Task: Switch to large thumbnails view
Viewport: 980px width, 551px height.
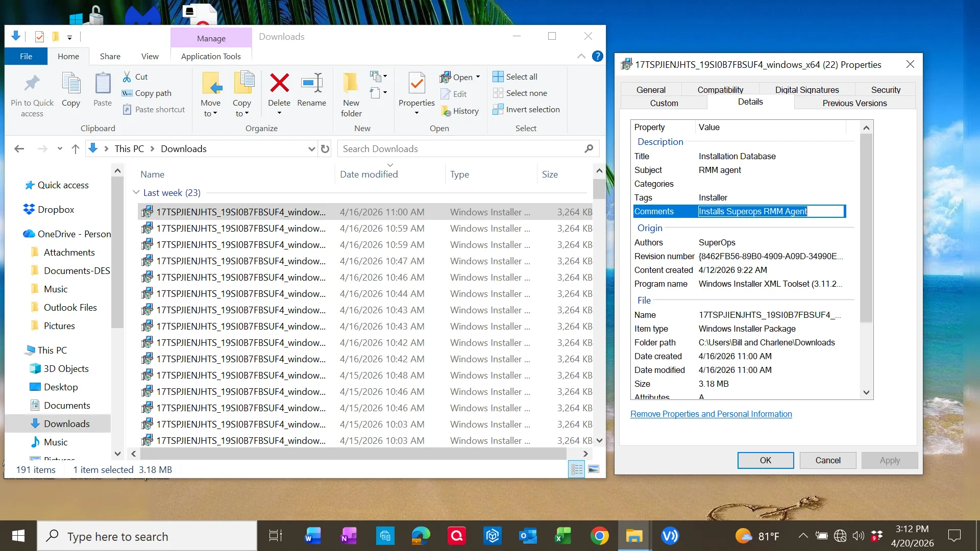Action: [594, 469]
